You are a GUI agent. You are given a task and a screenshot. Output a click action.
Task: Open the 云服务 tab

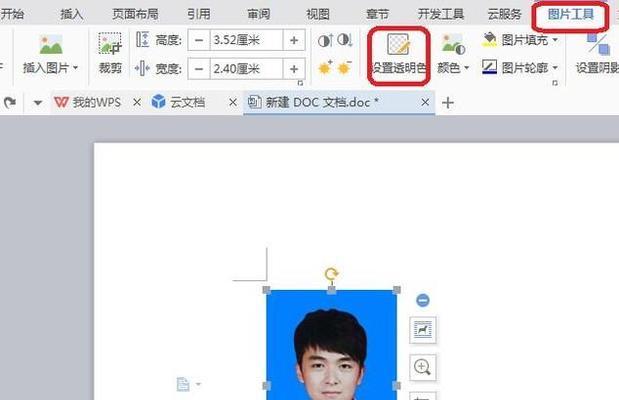[505, 14]
